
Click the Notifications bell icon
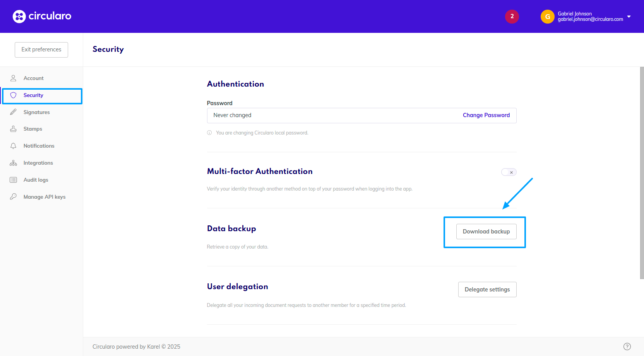tap(13, 146)
